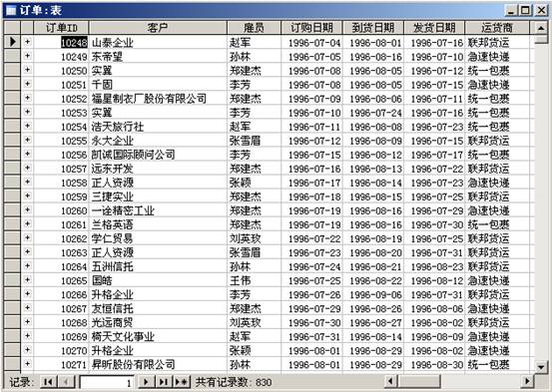Expand subdatasheet for order 10267
This screenshot has height=392, width=552.
click(28, 308)
